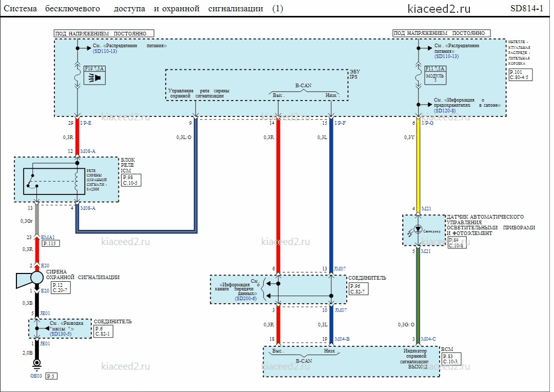Open the left SD110-13 power distribution link
The width and height of the screenshot is (554, 392).
(105, 51)
